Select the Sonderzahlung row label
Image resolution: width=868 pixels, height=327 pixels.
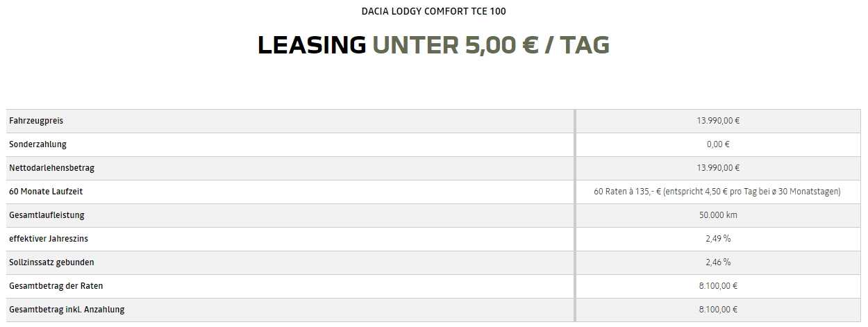click(38, 144)
